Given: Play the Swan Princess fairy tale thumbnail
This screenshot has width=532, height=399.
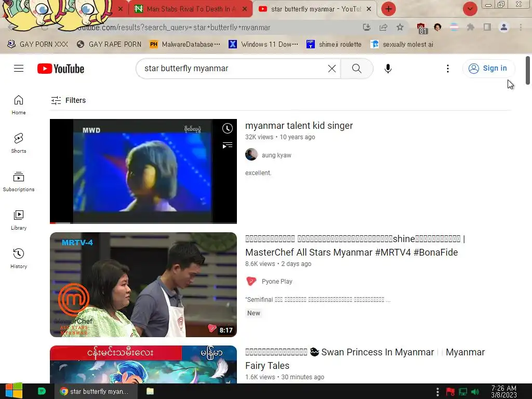Looking at the screenshot, I should tap(143, 364).
